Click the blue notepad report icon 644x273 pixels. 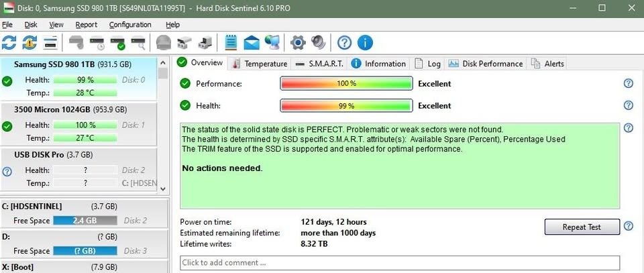231,43
